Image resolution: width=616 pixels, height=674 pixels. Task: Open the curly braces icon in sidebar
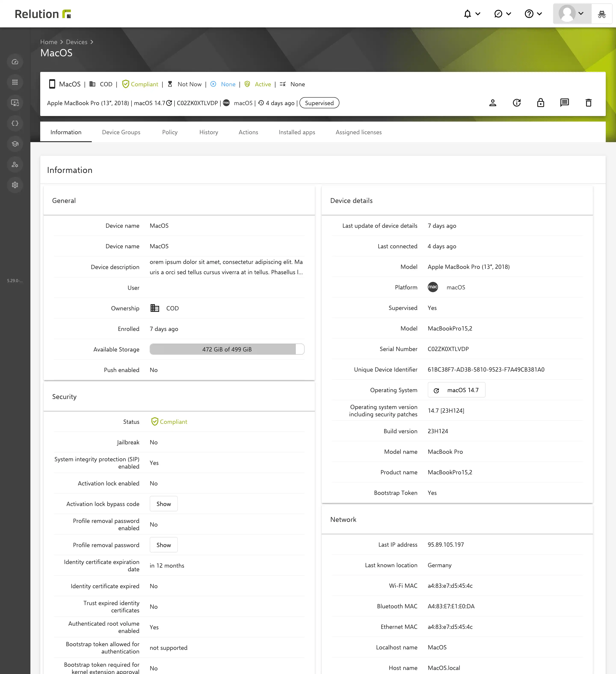[15, 123]
